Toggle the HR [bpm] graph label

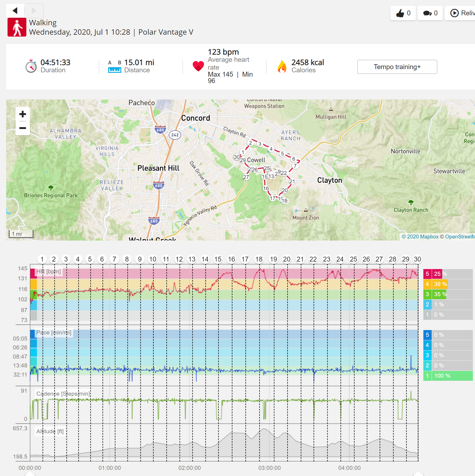click(48, 272)
